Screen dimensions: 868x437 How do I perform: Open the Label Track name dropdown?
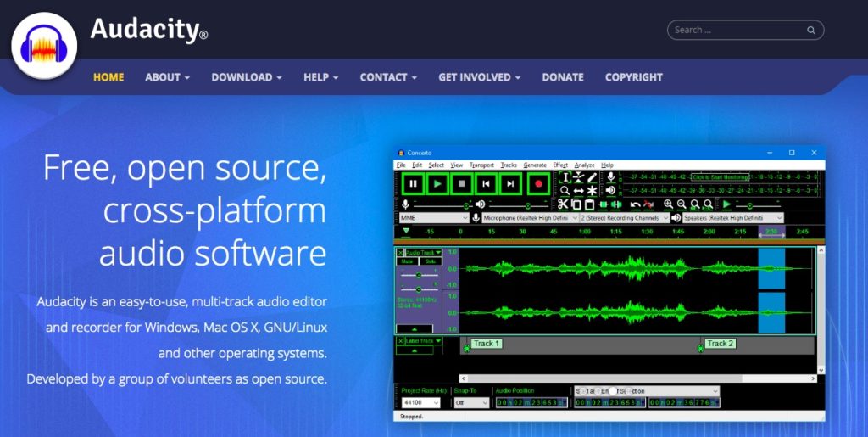pos(424,341)
